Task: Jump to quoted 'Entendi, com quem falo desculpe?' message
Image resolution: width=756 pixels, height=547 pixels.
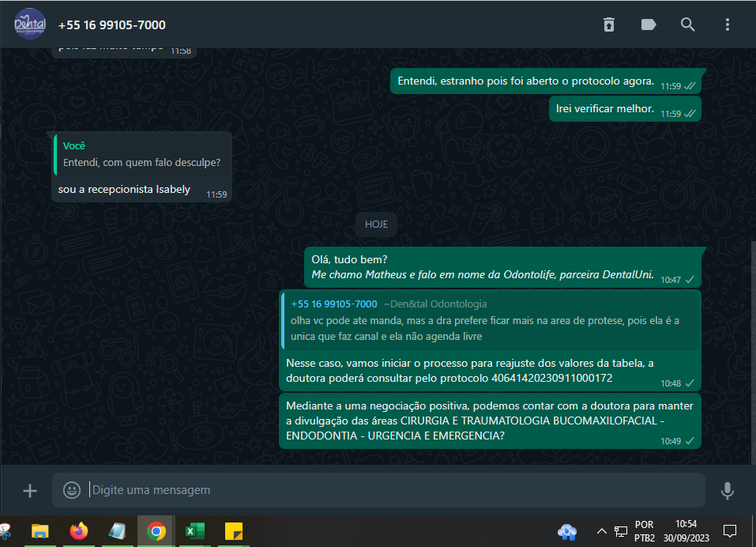Action: 142,154
